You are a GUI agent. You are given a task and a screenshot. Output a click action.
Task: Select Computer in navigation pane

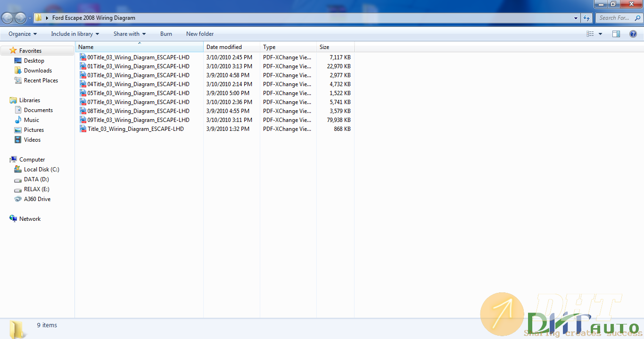(x=32, y=160)
